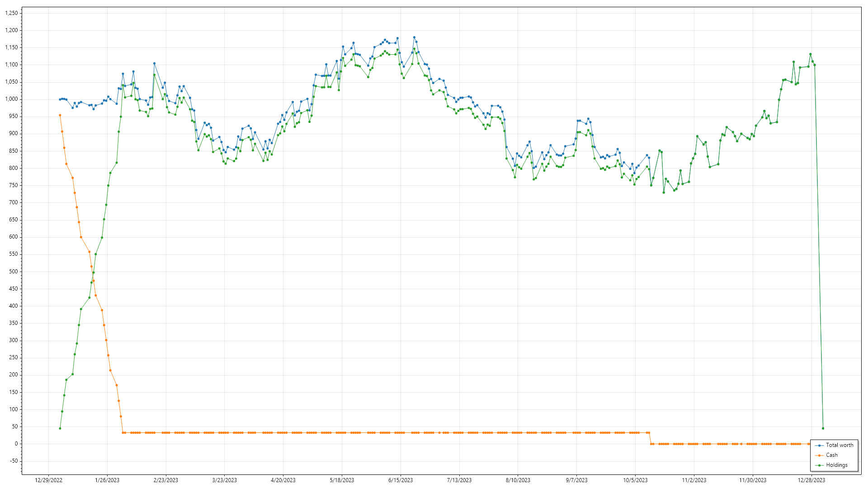Click the 3/23/2023 x-axis date label
The width and height of the screenshot is (868, 488).
[224, 480]
